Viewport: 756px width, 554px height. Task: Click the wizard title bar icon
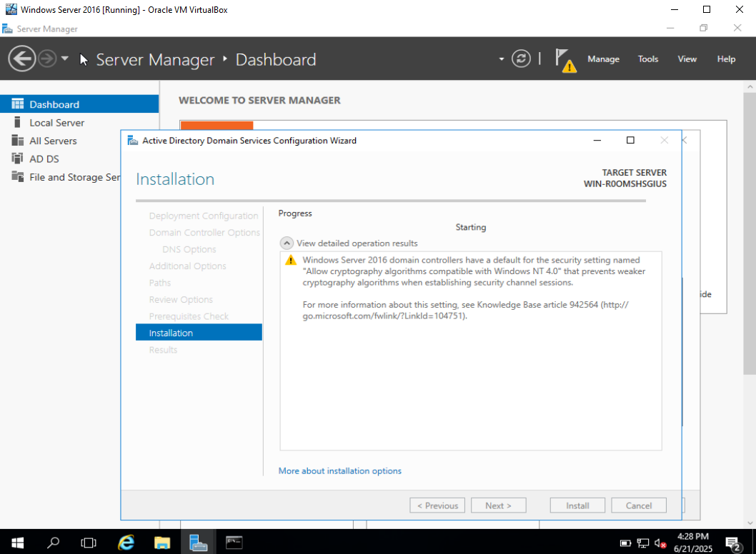pyautogui.click(x=132, y=140)
